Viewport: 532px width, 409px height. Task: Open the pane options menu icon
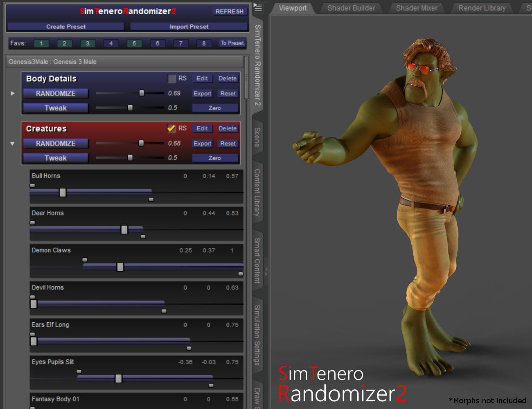[257, 7]
